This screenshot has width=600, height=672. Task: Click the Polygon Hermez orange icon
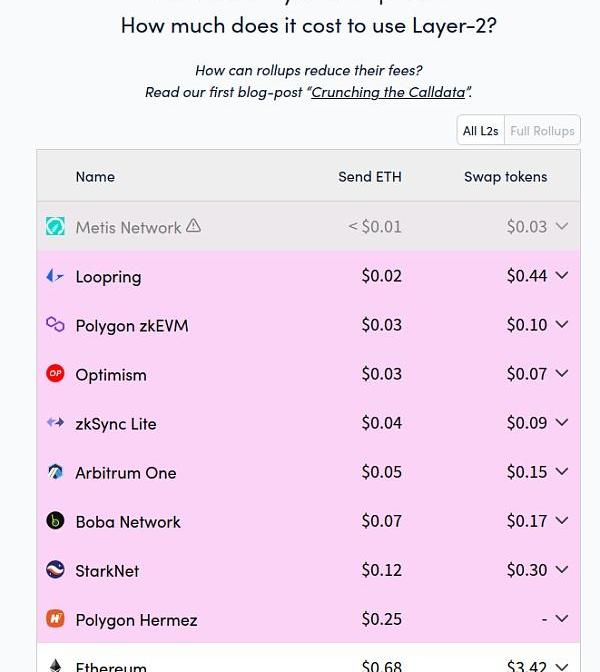[55, 619]
